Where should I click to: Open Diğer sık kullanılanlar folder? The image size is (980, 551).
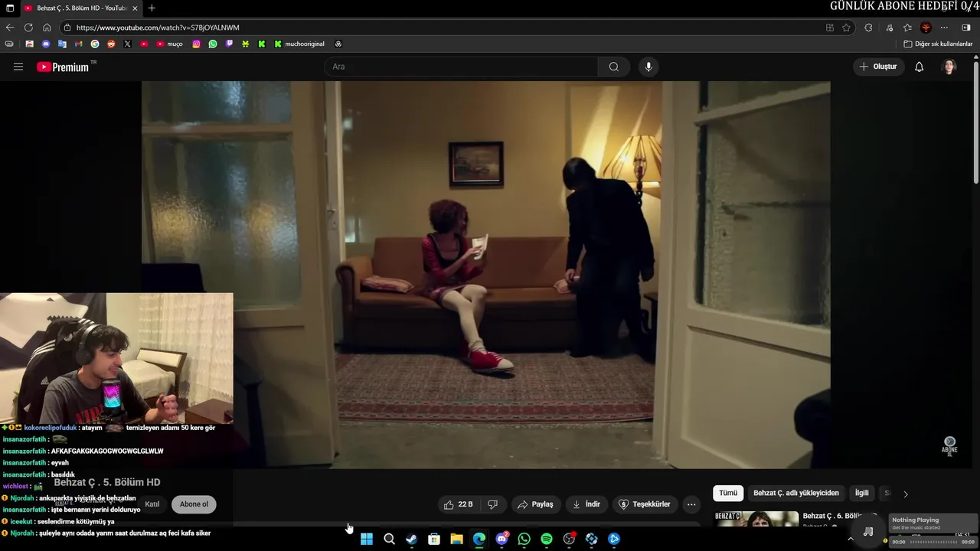(x=938, y=44)
